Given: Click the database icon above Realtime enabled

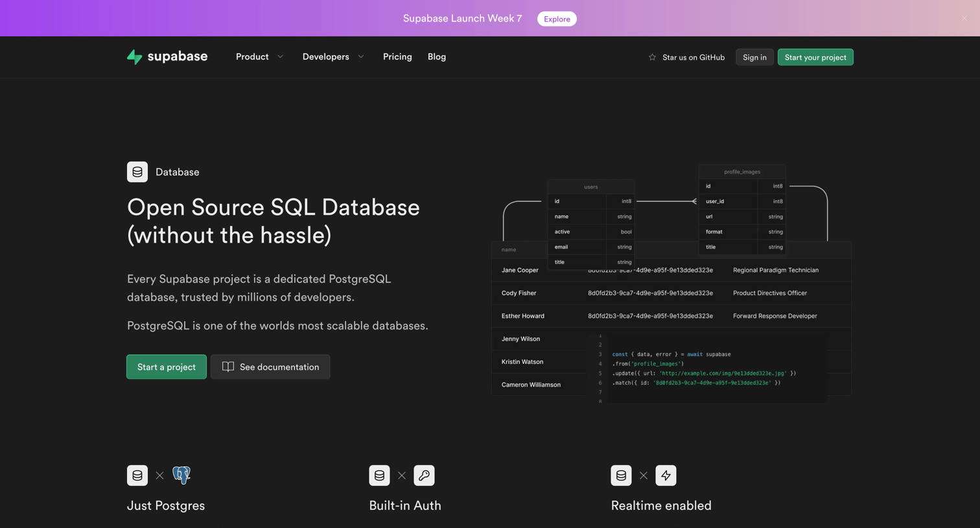Looking at the screenshot, I should (621, 475).
